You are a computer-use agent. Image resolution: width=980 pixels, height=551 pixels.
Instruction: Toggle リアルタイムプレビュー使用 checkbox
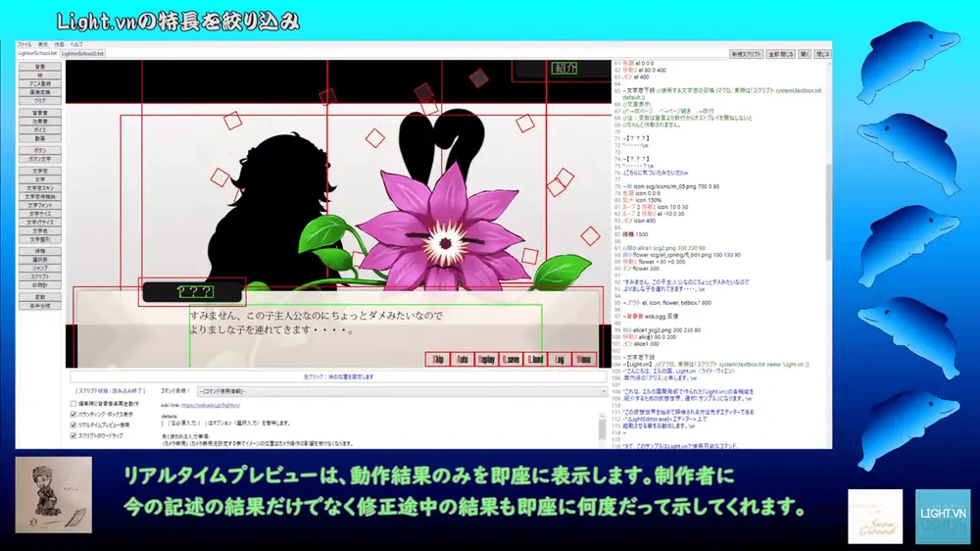coord(73,426)
